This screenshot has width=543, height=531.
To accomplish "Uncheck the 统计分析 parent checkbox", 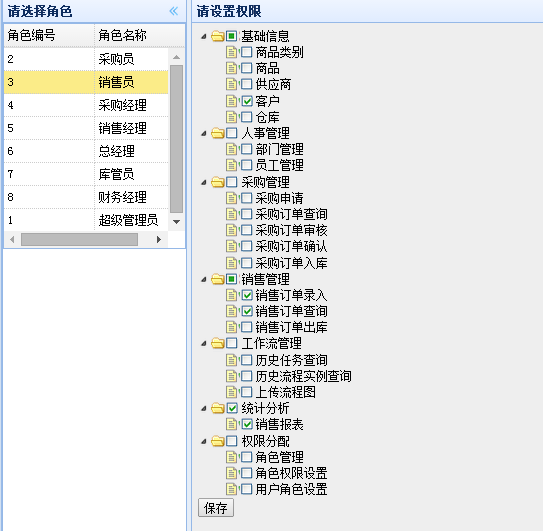I will click(232, 408).
